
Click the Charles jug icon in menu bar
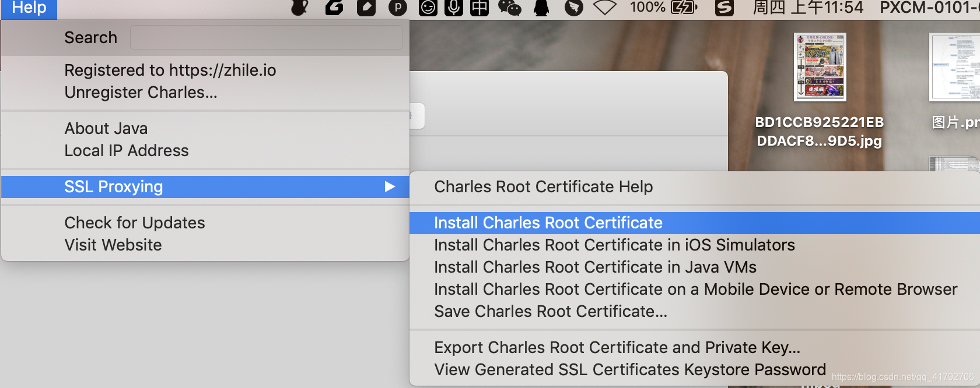[x=299, y=8]
